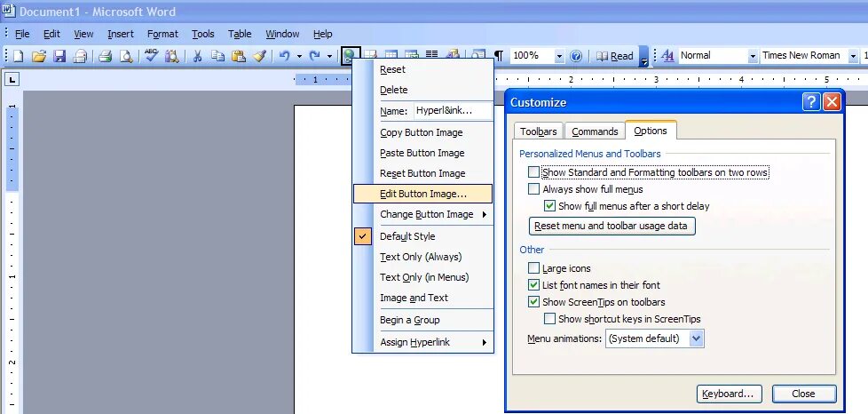Click the Drawing toolbar icon
This screenshot has height=414, width=868.
click(x=453, y=55)
